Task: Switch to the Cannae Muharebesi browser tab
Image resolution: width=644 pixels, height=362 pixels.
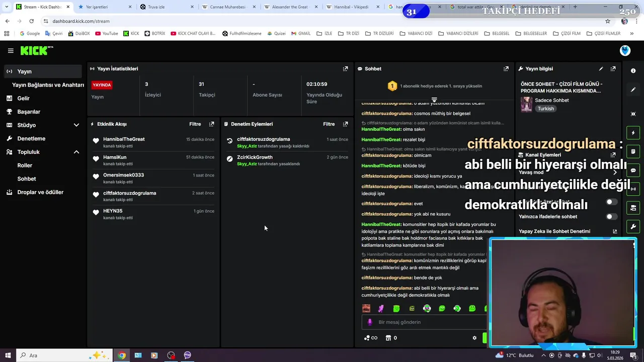Action: tap(228, 7)
